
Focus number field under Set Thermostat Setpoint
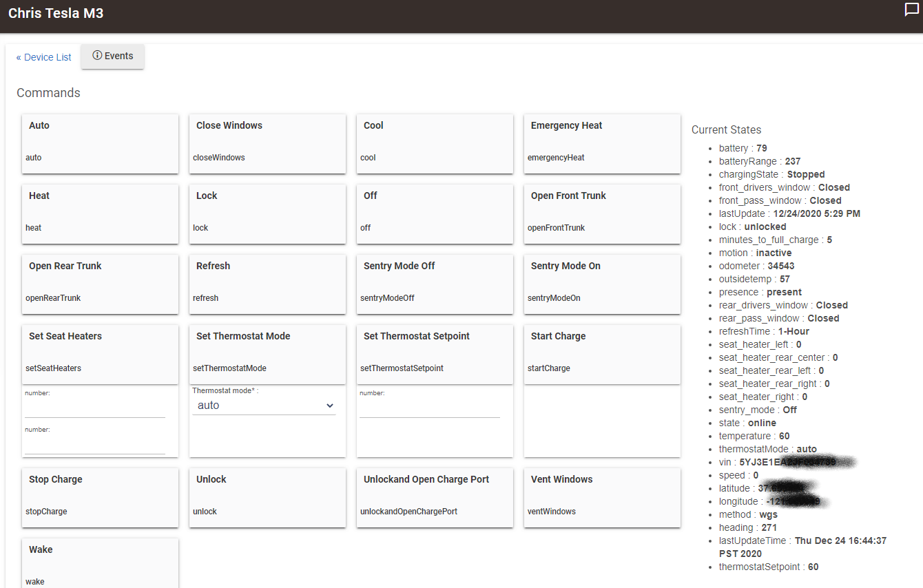[x=430, y=408]
